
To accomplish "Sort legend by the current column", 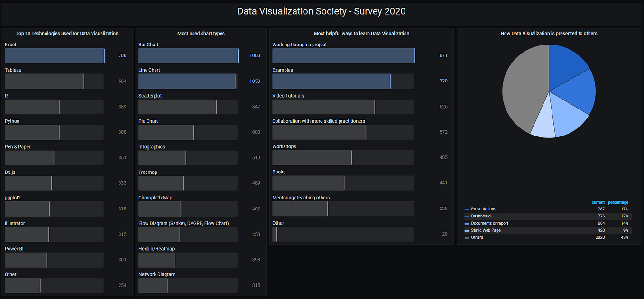I will tap(598, 202).
